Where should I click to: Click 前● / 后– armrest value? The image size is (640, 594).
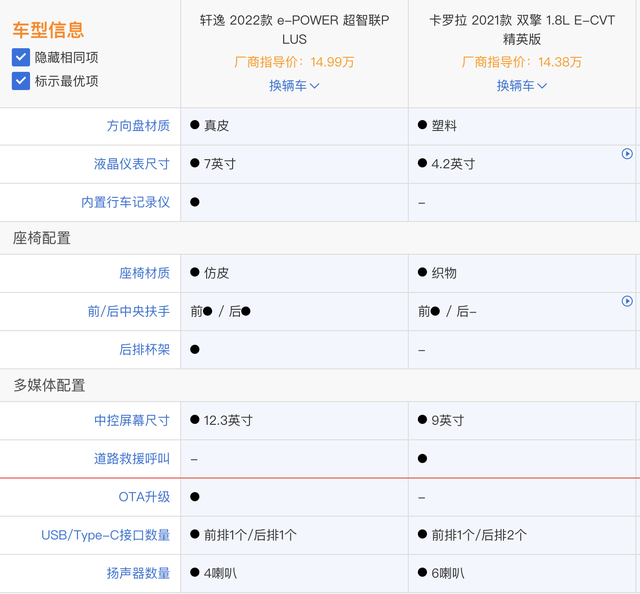[447, 311]
